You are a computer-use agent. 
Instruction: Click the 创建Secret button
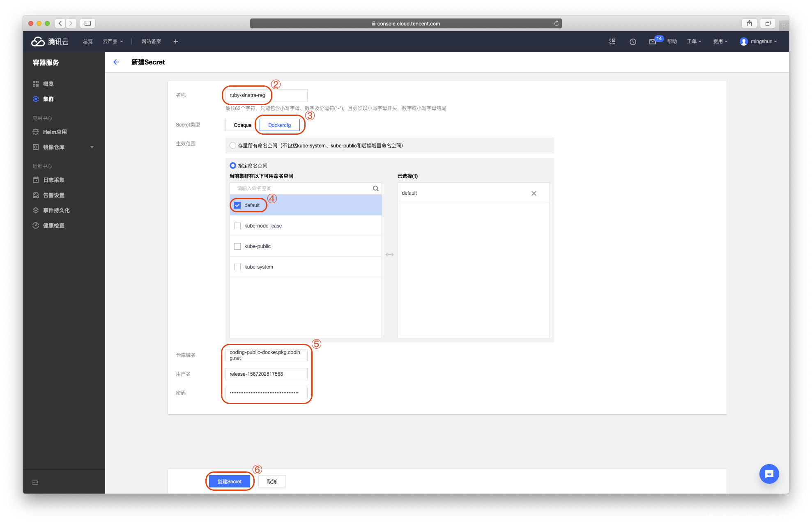pos(229,481)
